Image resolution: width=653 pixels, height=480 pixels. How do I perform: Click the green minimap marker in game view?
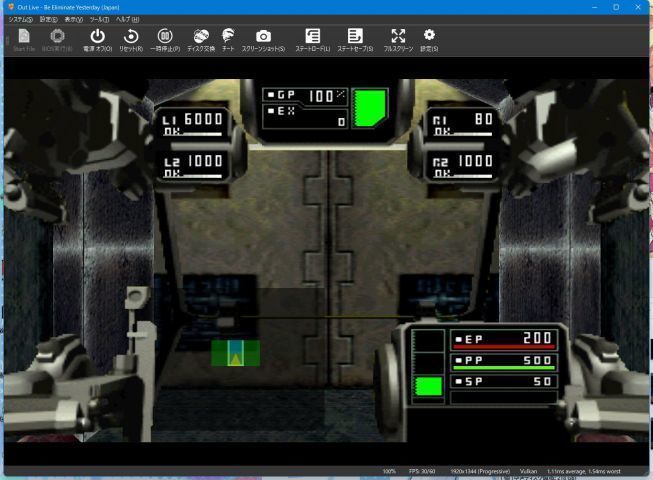point(235,353)
